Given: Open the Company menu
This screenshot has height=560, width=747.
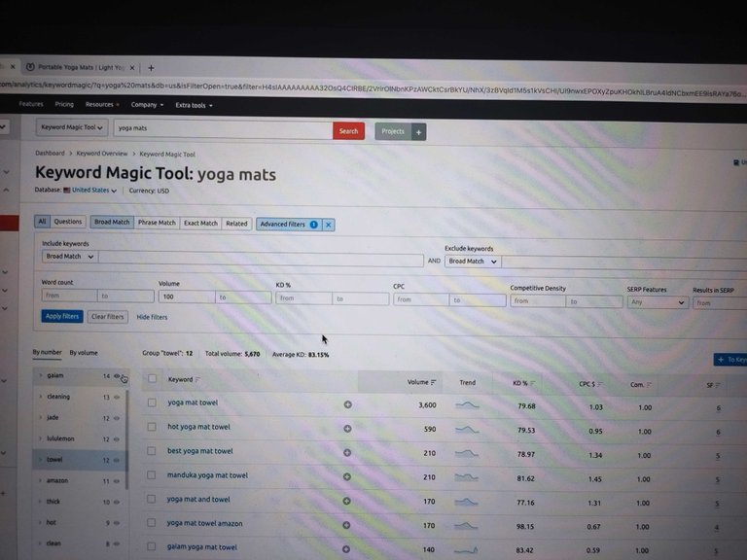Looking at the screenshot, I should [x=147, y=105].
